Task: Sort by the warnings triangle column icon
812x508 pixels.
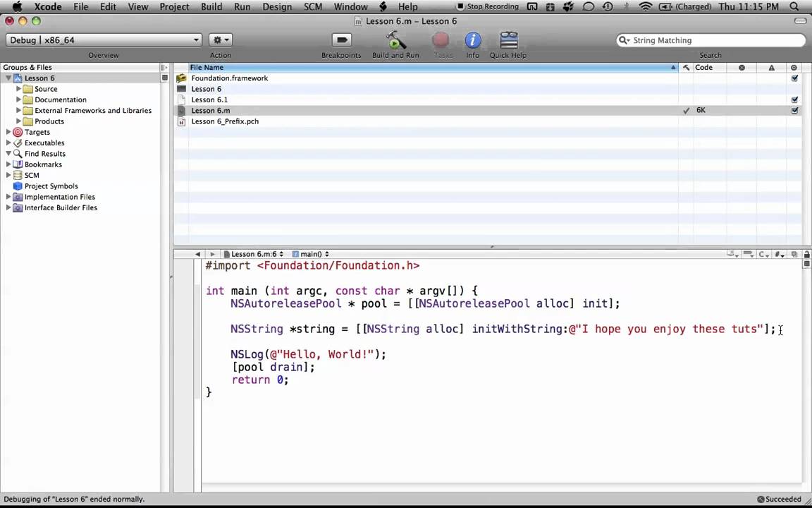Action: click(x=772, y=68)
